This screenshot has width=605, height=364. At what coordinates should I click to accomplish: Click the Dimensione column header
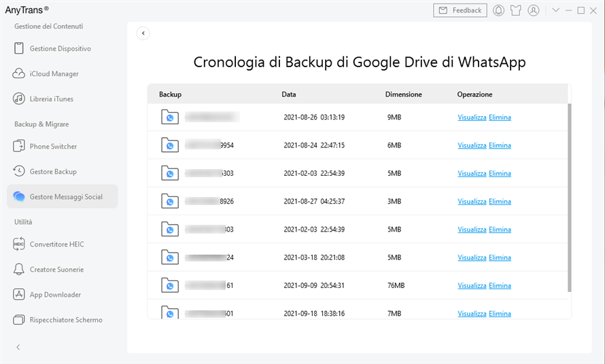point(403,94)
